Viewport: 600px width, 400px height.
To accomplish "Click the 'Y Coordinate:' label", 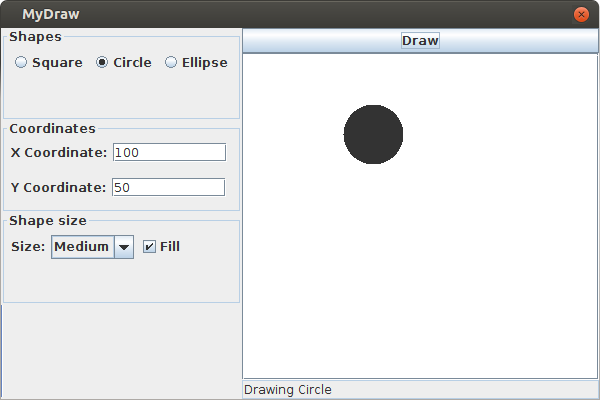I will [x=58, y=187].
